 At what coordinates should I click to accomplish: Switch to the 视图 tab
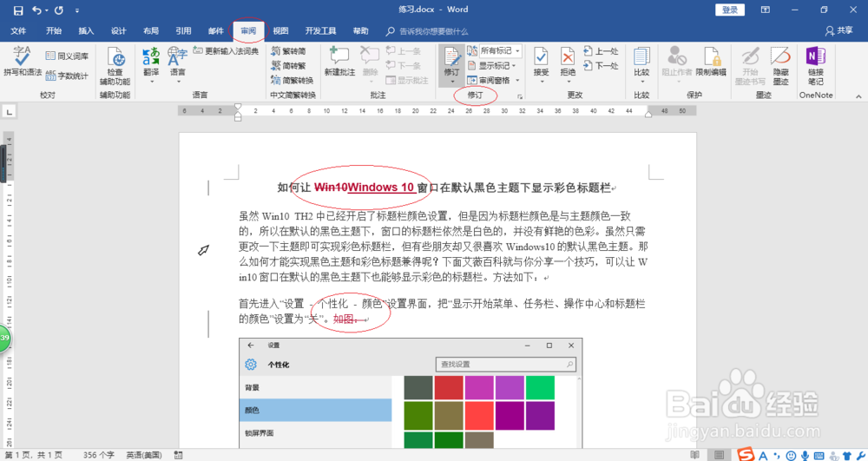280,31
